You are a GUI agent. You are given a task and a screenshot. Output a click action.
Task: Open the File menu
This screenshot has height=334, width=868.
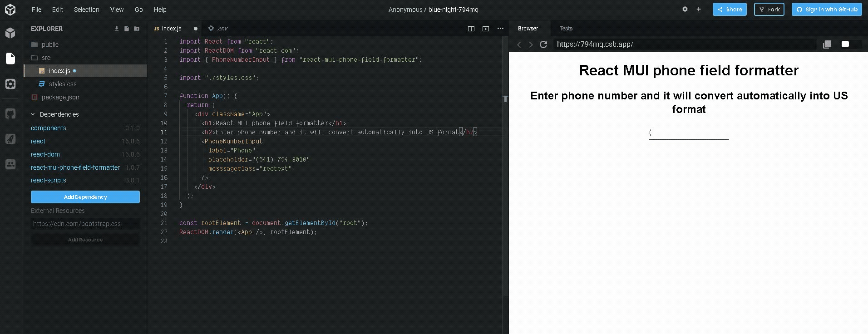point(37,10)
